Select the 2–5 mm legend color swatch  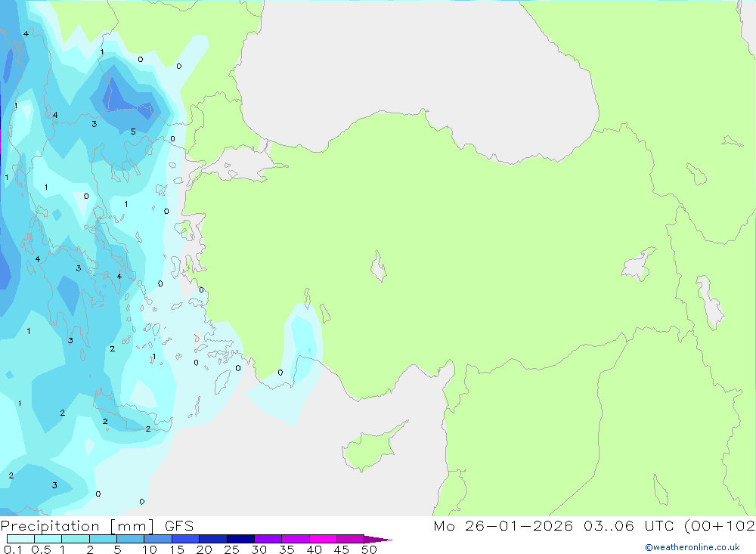tap(103, 539)
